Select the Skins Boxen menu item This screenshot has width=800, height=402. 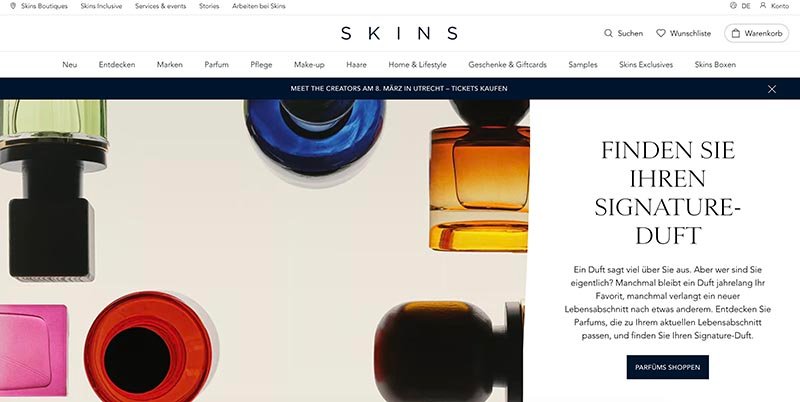point(715,65)
